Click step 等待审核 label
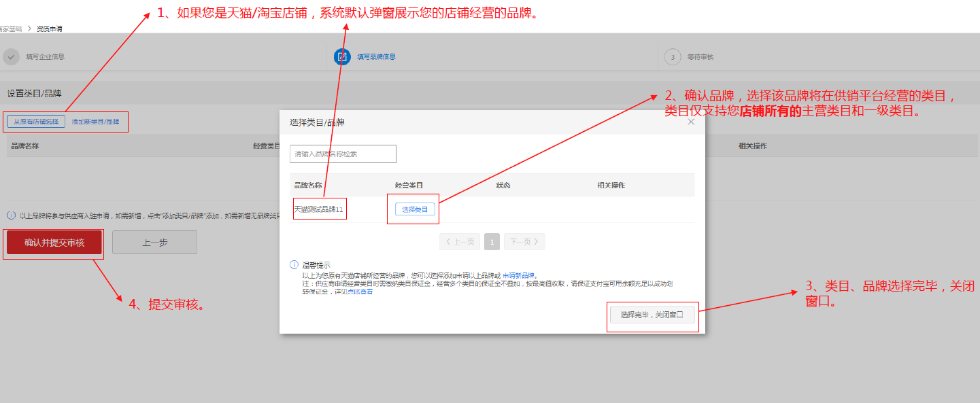 pos(700,57)
